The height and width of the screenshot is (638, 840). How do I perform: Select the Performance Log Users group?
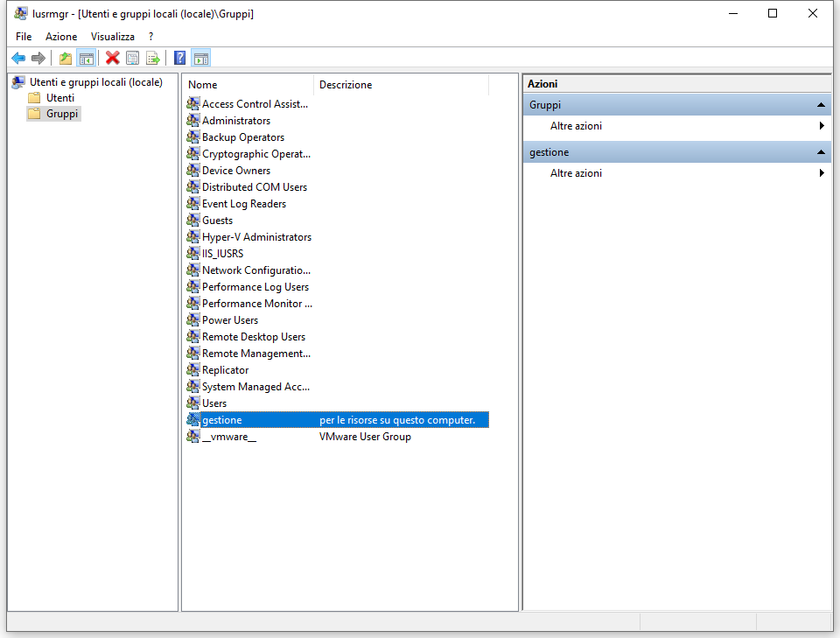[255, 286]
